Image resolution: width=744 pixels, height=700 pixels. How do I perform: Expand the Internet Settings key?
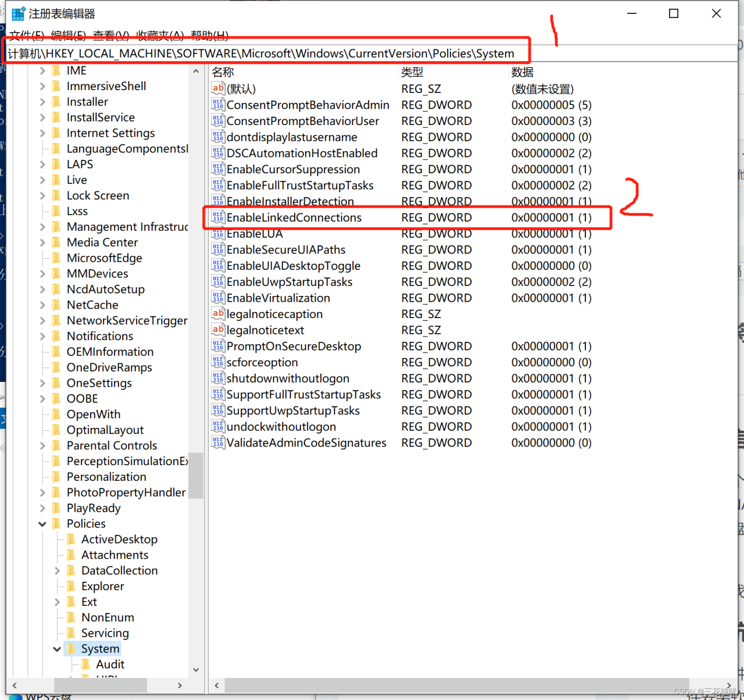(x=42, y=133)
